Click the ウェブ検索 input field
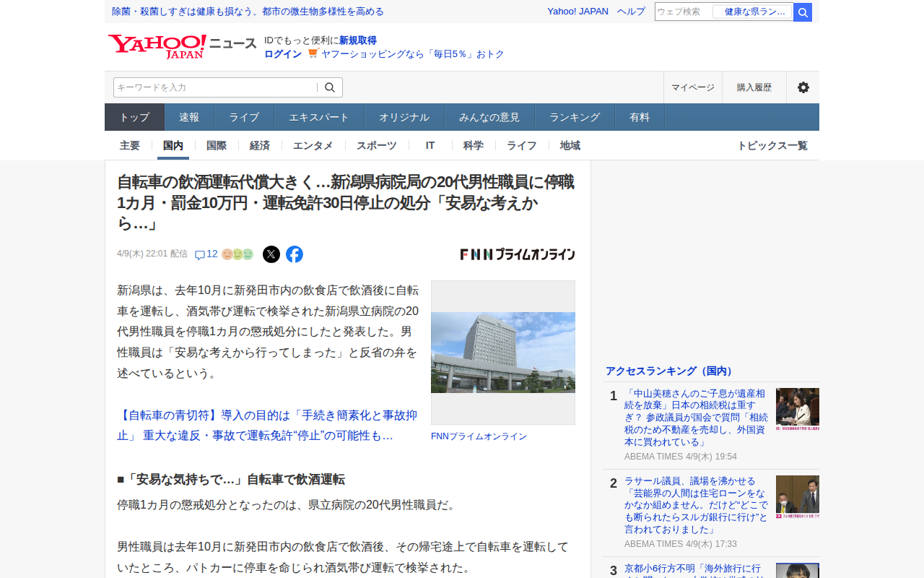 click(683, 12)
